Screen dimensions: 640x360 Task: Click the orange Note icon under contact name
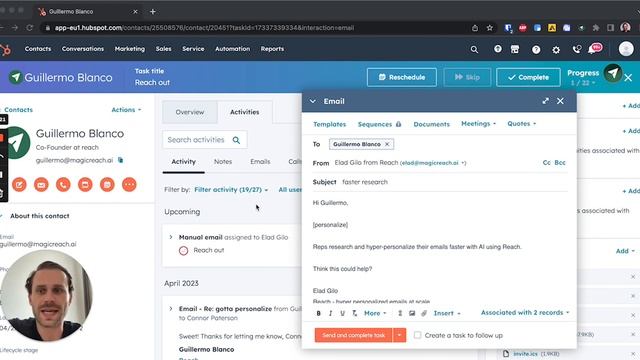pos(19,184)
